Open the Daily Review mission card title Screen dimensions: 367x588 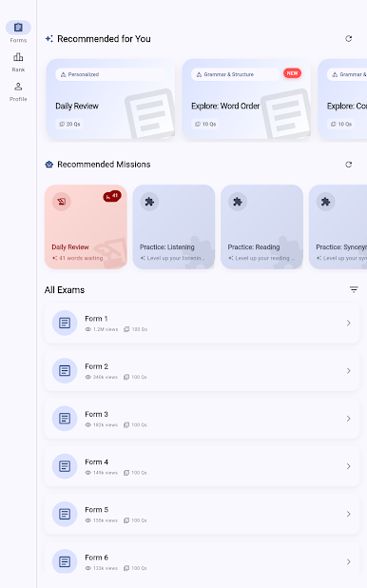tap(70, 247)
